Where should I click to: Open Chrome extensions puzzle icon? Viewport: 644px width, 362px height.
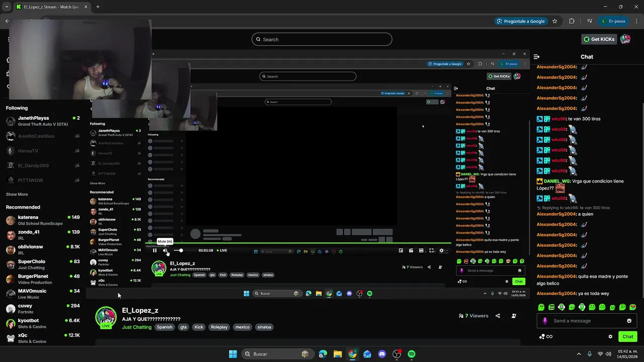click(x=572, y=21)
